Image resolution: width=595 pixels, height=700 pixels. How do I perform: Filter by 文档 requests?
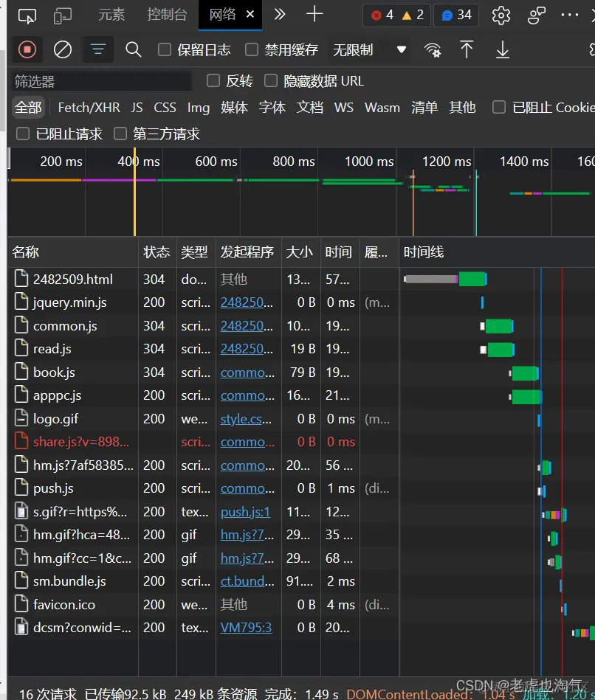click(x=310, y=108)
